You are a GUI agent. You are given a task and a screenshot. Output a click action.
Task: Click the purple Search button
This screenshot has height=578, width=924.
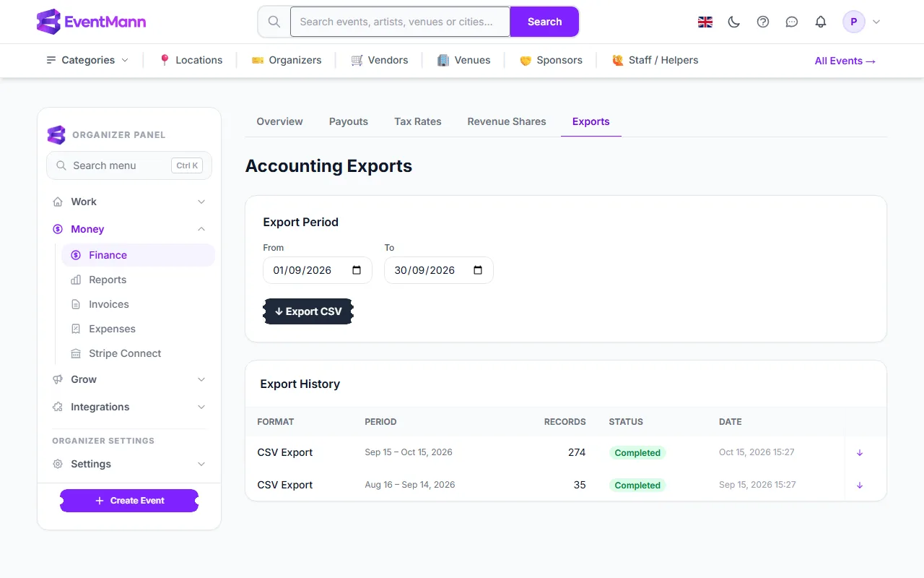[544, 22]
